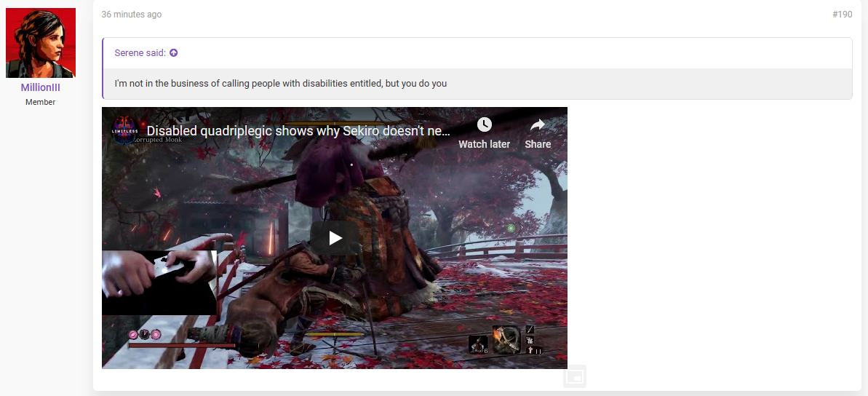Play the embedded Sekiro YouTube video
Viewport: 868px width, 396px height.
point(335,238)
